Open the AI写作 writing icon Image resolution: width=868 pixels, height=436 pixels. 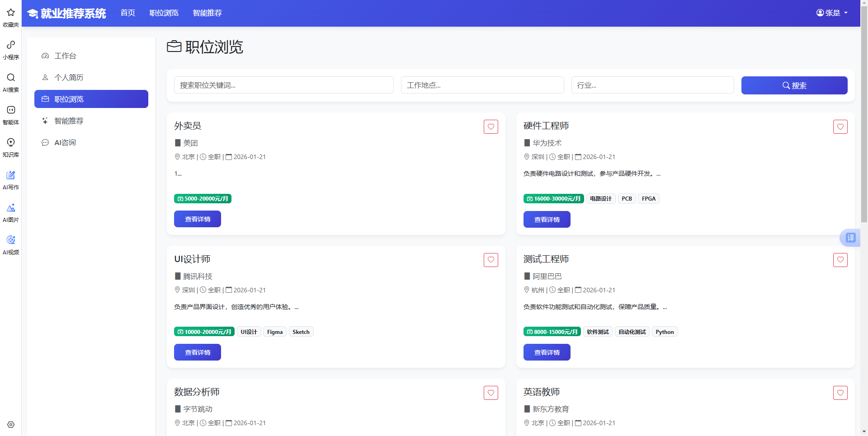pyautogui.click(x=11, y=175)
